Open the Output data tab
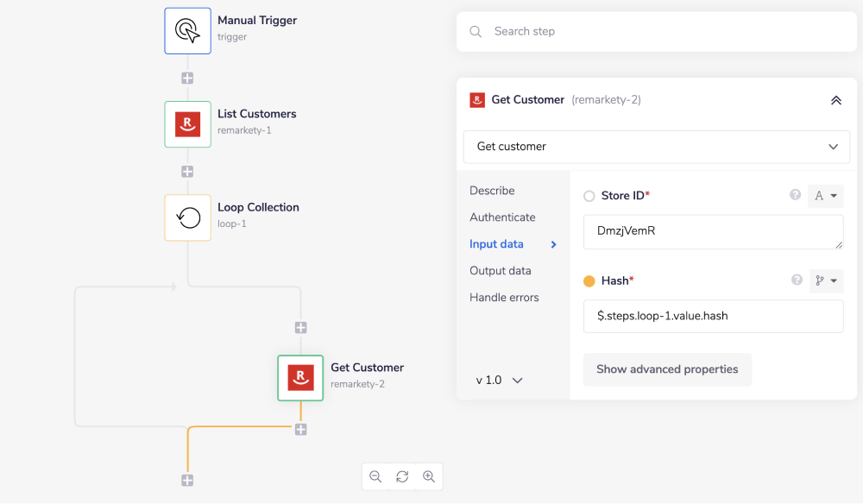This screenshot has height=504, width=863. tap(501, 271)
